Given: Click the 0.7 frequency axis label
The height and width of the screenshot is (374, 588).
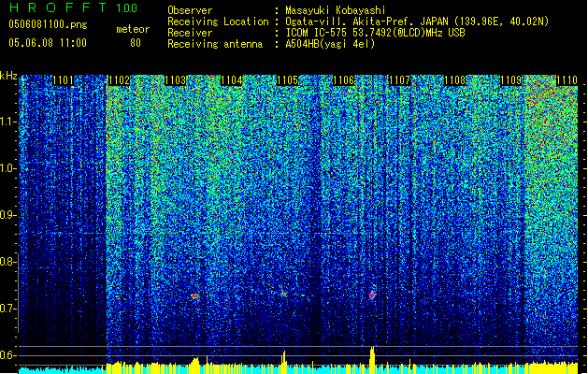Looking at the screenshot, I should (7, 309).
